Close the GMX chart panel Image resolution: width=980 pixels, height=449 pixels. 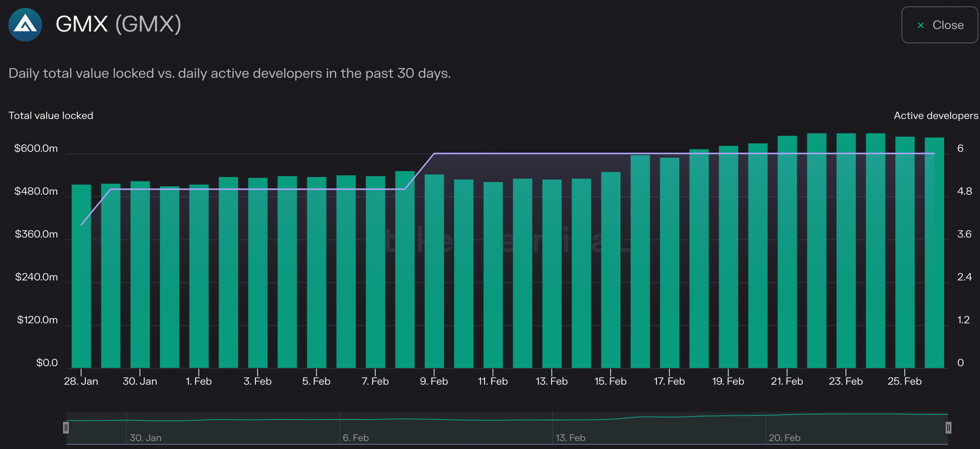click(940, 25)
